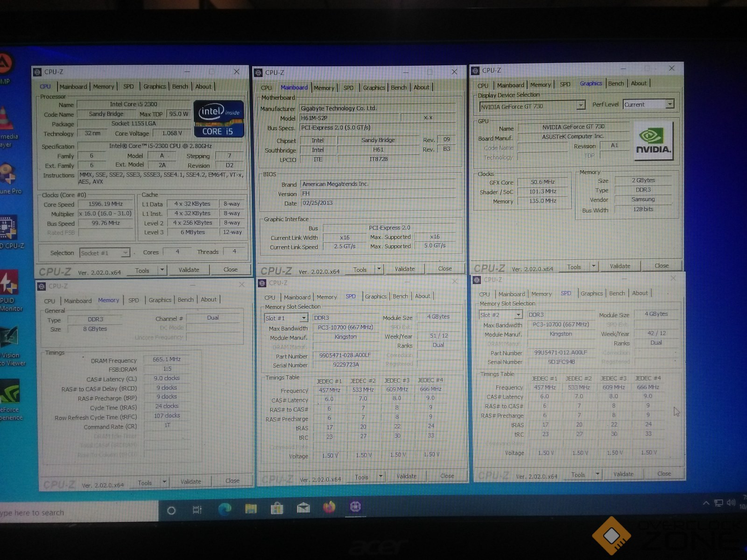Show hidden system tray icons chevron
The image size is (747, 560).
click(x=706, y=503)
